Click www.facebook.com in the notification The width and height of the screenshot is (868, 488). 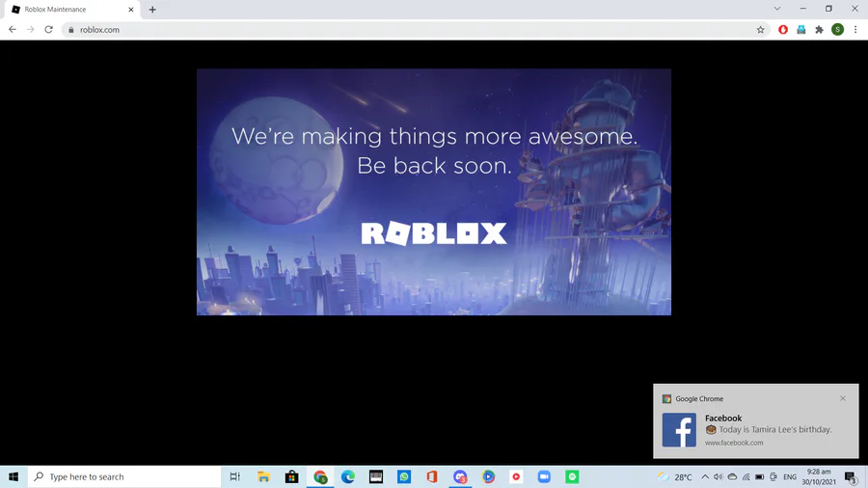pyautogui.click(x=734, y=443)
